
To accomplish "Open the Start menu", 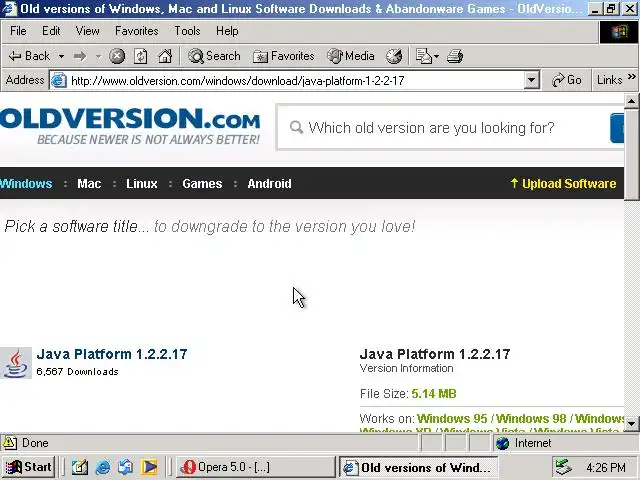I will [29, 467].
